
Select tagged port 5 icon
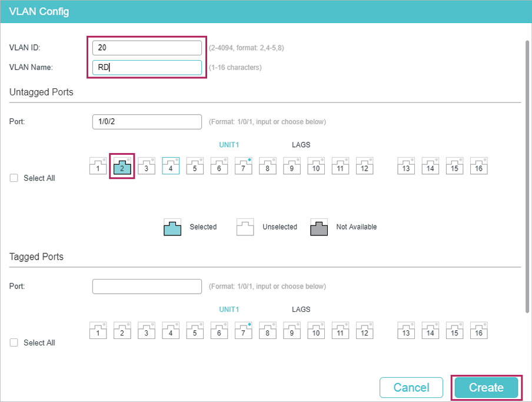coord(195,331)
